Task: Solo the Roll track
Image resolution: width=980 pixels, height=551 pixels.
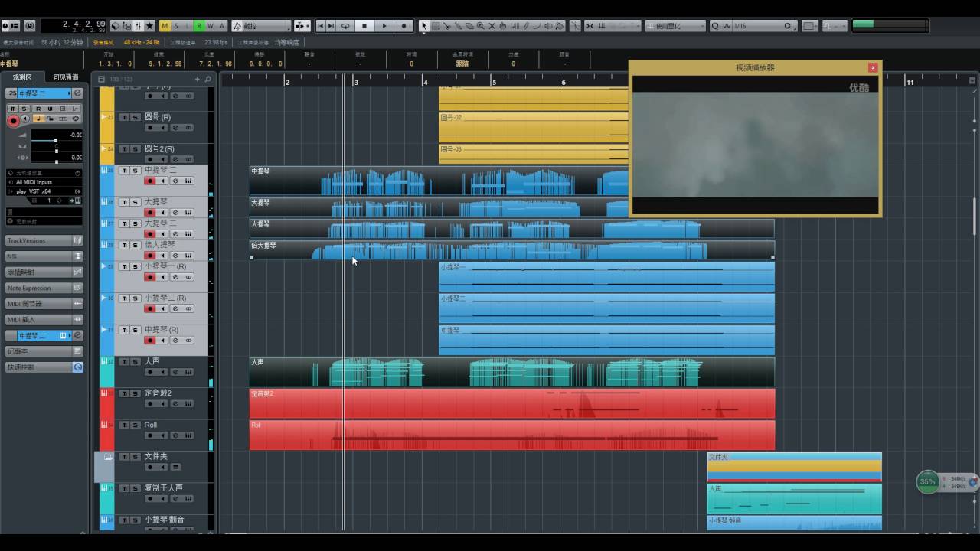Action: click(x=135, y=425)
